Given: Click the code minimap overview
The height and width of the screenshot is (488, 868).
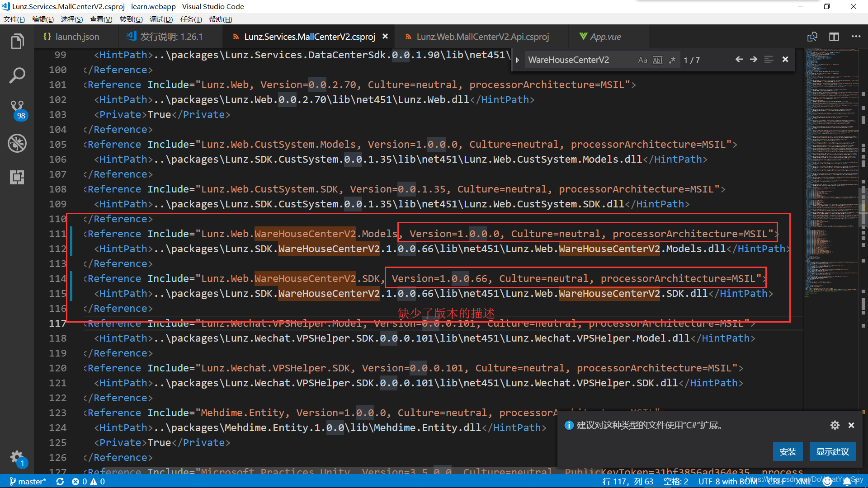Looking at the screenshot, I should coord(831,172).
